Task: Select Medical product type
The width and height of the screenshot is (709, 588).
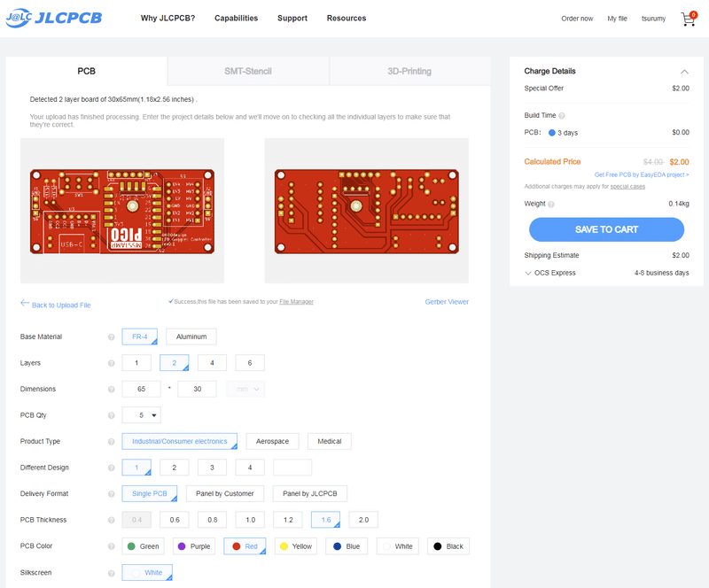Action: coord(330,441)
